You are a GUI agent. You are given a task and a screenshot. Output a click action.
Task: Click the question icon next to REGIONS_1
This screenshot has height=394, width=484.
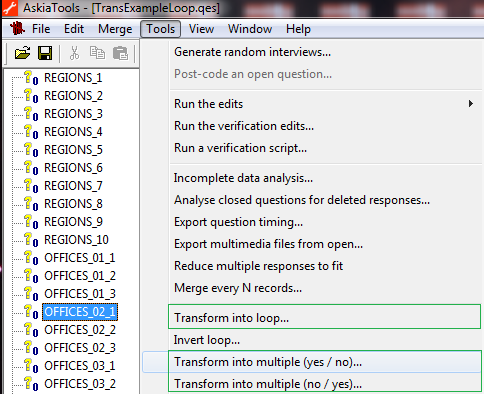pos(31,78)
